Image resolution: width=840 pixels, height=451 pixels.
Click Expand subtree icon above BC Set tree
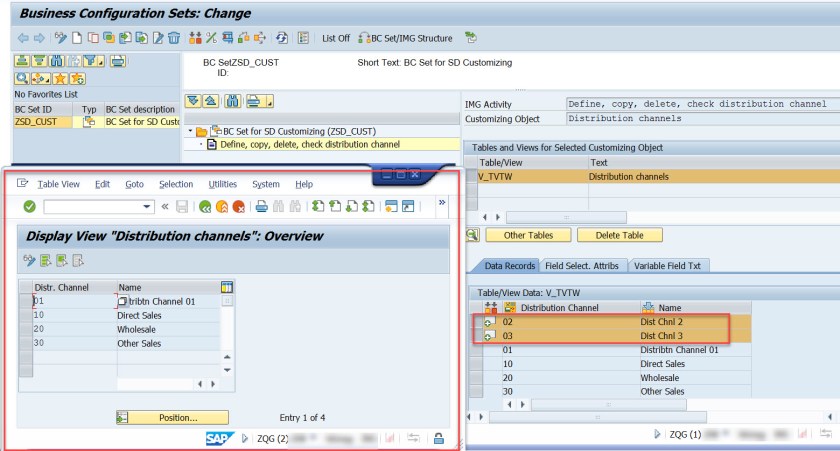[193, 101]
